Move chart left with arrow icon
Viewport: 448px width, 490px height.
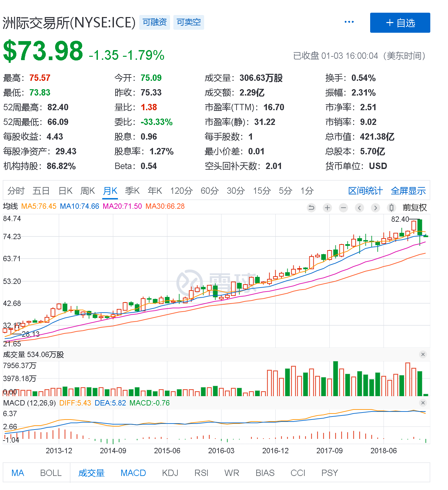point(359,208)
